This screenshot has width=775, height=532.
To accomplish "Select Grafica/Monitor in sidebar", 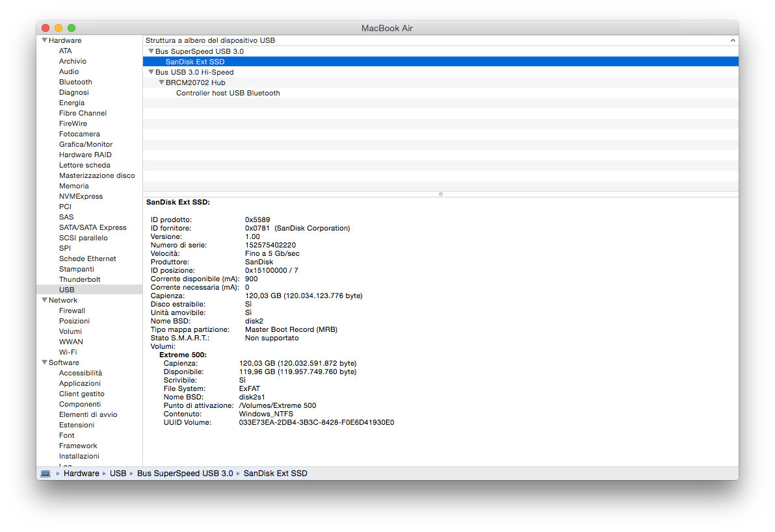I will tap(86, 144).
